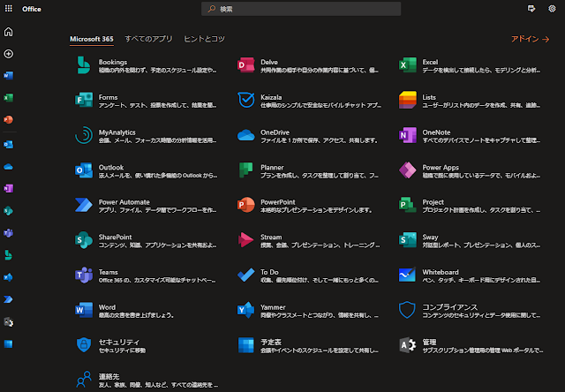Switch to the ヒントとコツ tab
The image size is (565, 392).
[204, 39]
